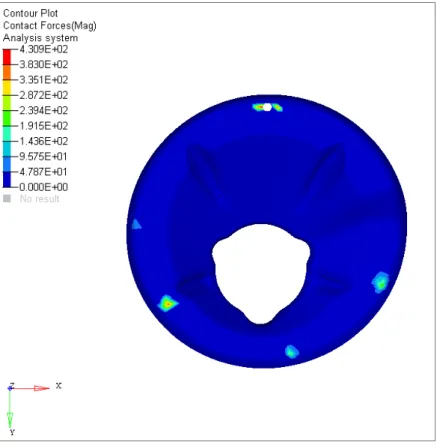Select the maximum legend value 4.309E+02
Image resolution: width=437 pixels, height=448 pixels.
44,49
